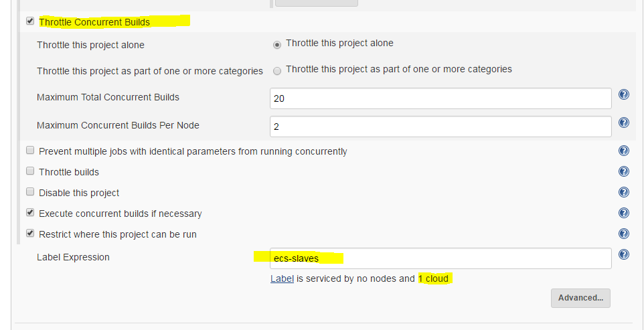Image resolution: width=644 pixels, height=330 pixels.
Task: Check the Disable this project option
Action: pyautogui.click(x=30, y=192)
